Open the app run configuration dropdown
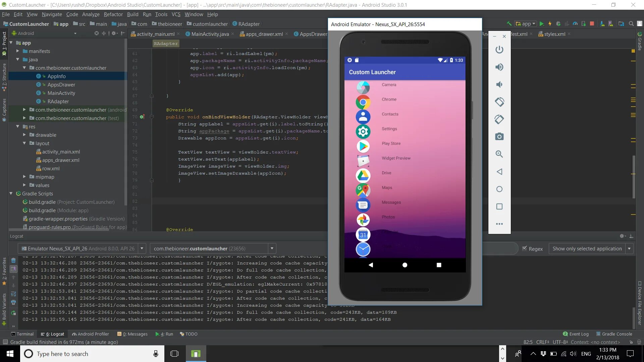This screenshot has width=644, height=362. (x=526, y=24)
